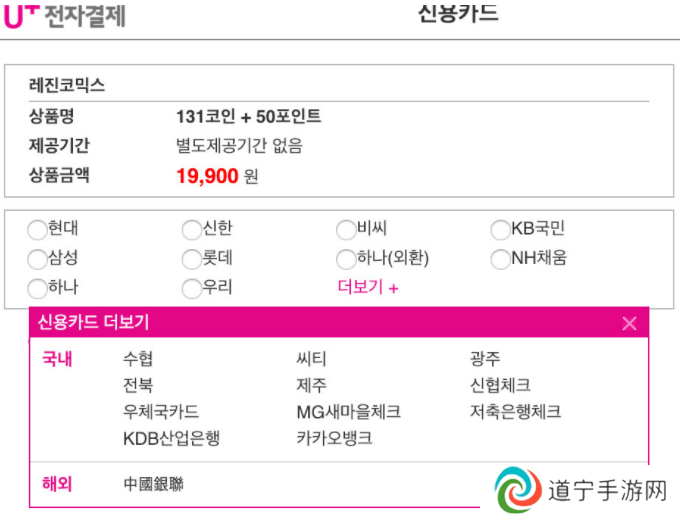Select the 현대 card radio button
Screen dimensions: 680x515
37,229
